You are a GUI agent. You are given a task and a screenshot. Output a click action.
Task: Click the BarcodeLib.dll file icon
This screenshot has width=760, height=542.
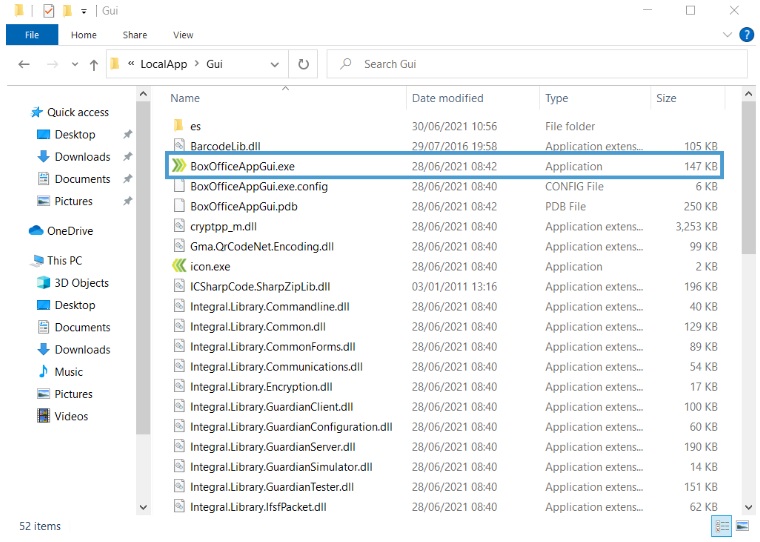pos(179,145)
